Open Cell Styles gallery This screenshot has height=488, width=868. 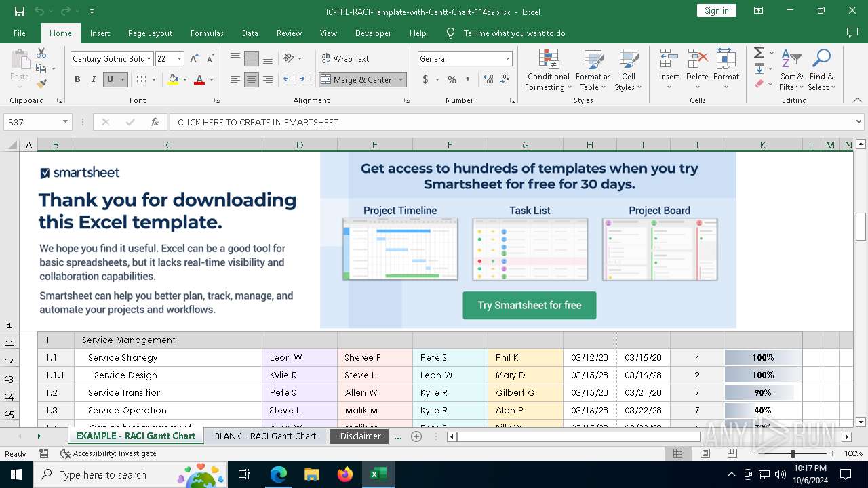coord(629,70)
